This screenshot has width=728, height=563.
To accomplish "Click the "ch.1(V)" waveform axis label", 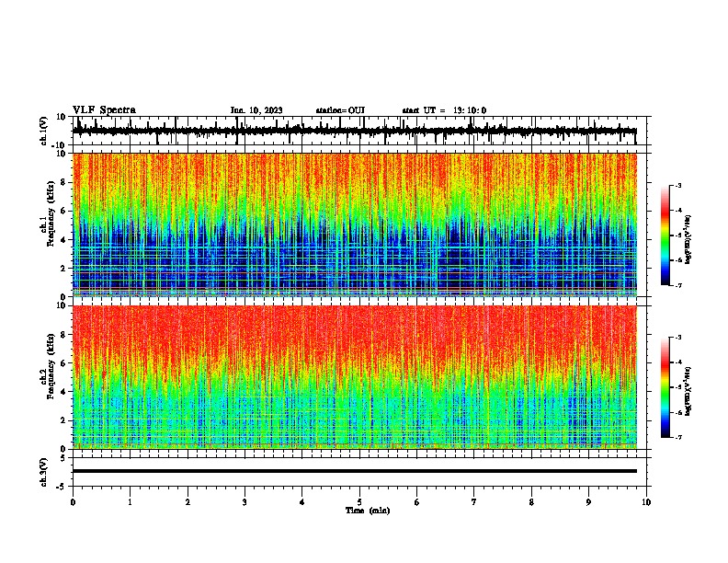I will coord(44,131).
